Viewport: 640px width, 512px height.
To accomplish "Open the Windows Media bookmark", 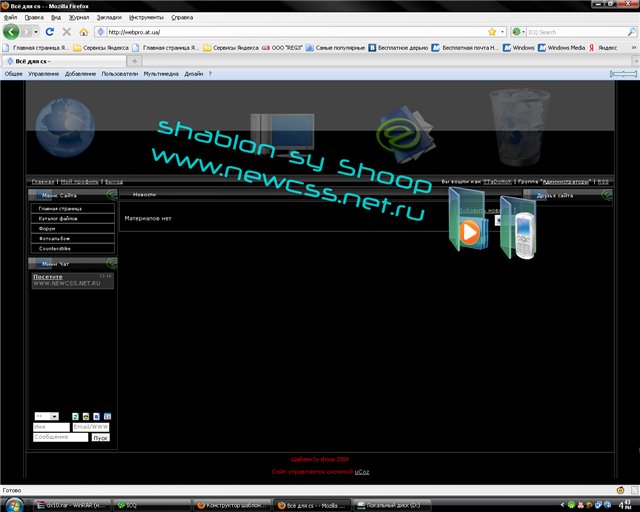I will click(x=562, y=48).
